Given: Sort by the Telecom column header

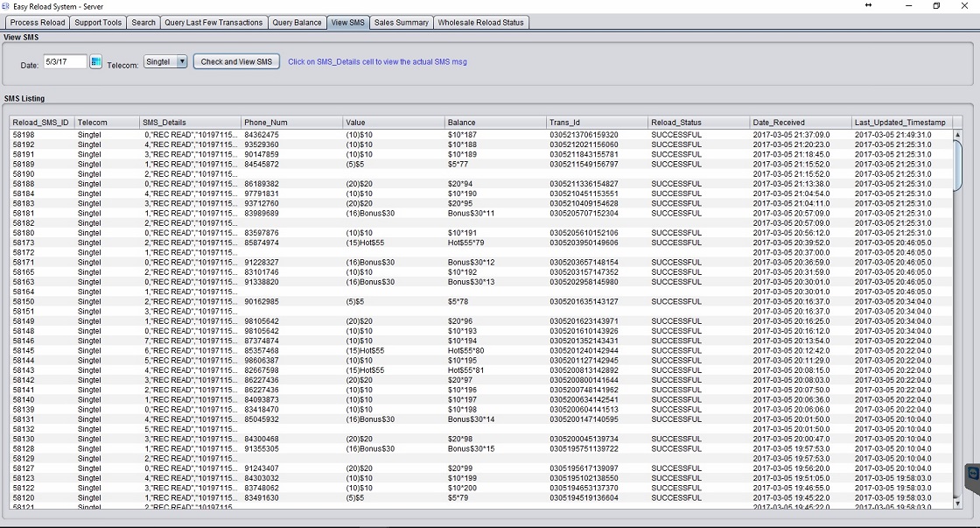Looking at the screenshot, I should click(108, 123).
